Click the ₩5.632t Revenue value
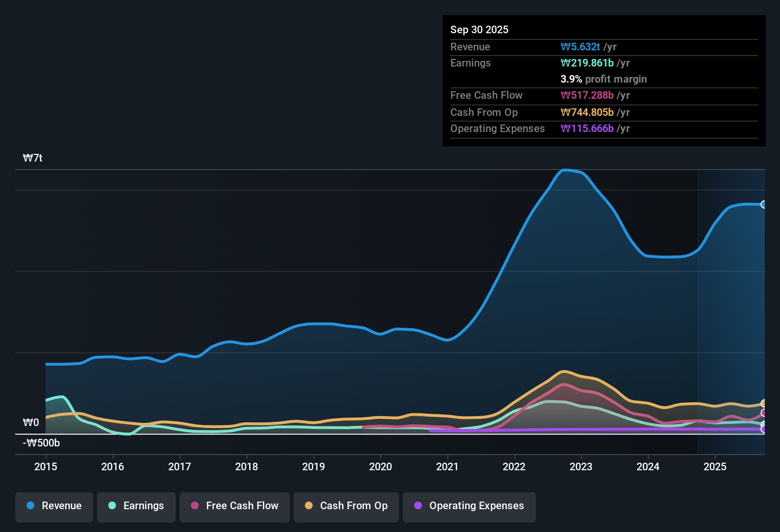The width and height of the screenshot is (780, 532). coord(580,47)
